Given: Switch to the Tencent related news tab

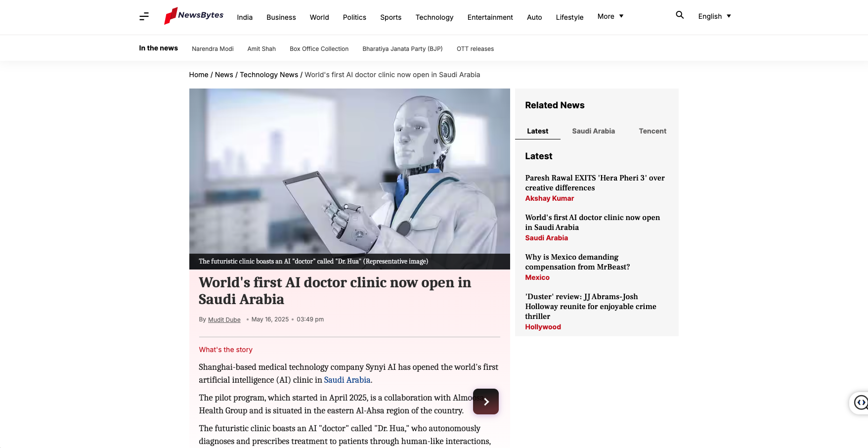Looking at the screenshot, I should tap(652, 131).
